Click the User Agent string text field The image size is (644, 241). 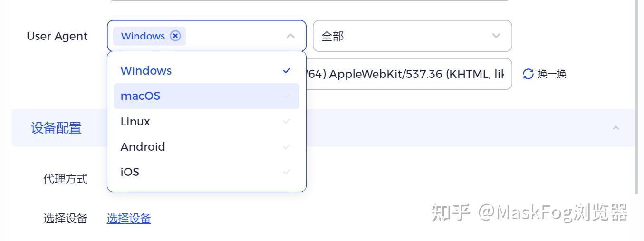[x=409, y=74]
